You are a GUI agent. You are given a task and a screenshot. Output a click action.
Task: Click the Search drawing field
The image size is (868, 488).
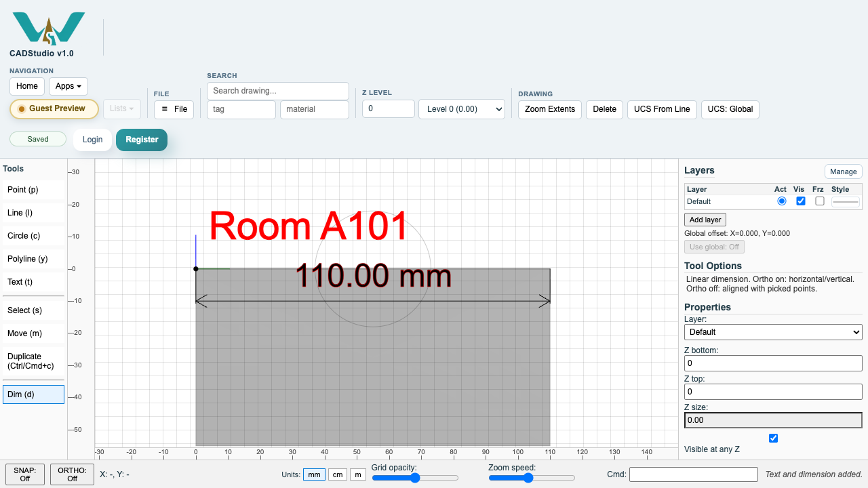278,91
